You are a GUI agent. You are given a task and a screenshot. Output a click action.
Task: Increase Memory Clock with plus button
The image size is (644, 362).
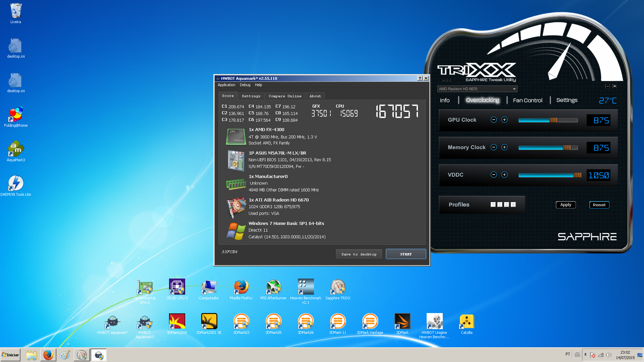[x=504, y=147]
